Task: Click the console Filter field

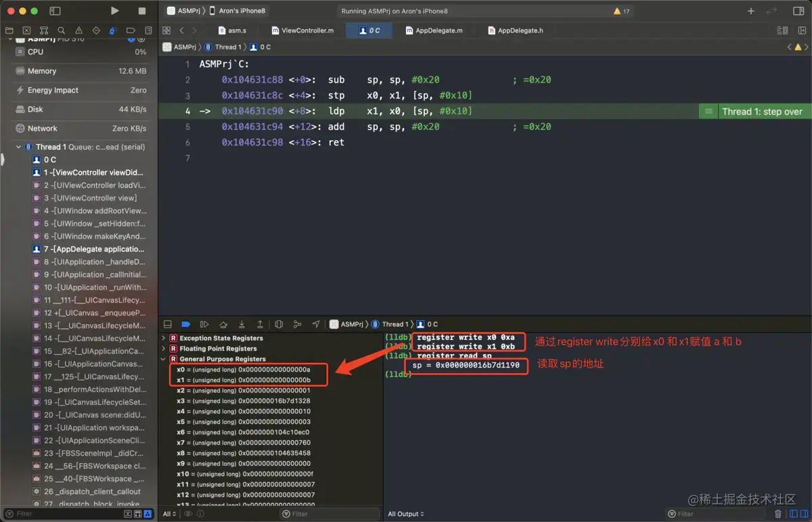Action: (x=717, y=514)
